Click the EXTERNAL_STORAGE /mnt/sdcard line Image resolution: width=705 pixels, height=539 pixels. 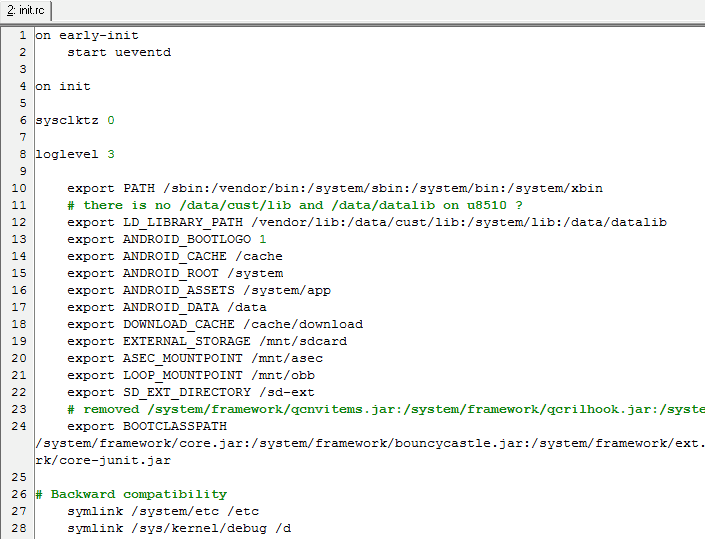coord(207,341)
